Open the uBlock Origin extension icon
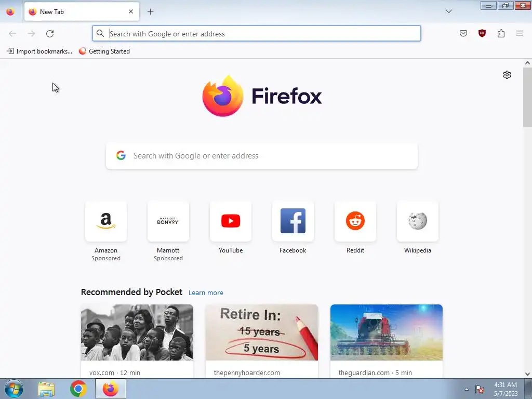 [x=482, y=33]
